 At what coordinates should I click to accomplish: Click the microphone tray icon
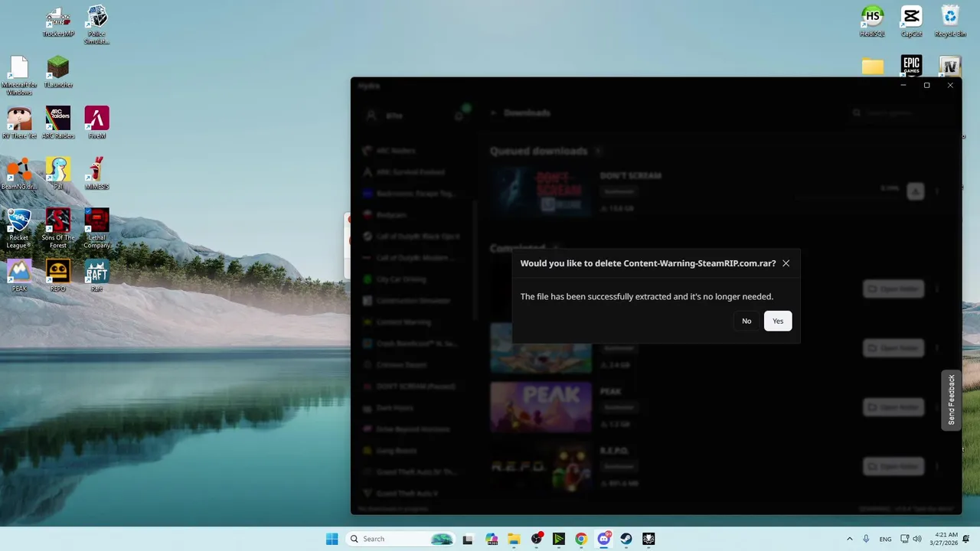[866, 539]
